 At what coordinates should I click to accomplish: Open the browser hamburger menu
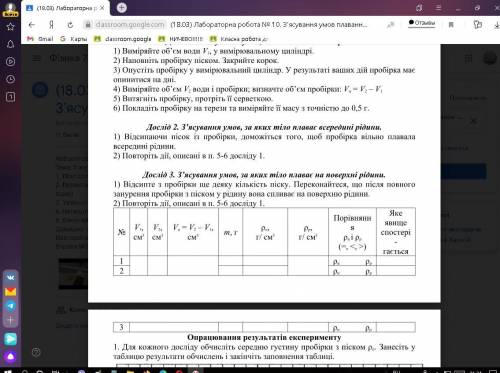(x=439, y=8)
